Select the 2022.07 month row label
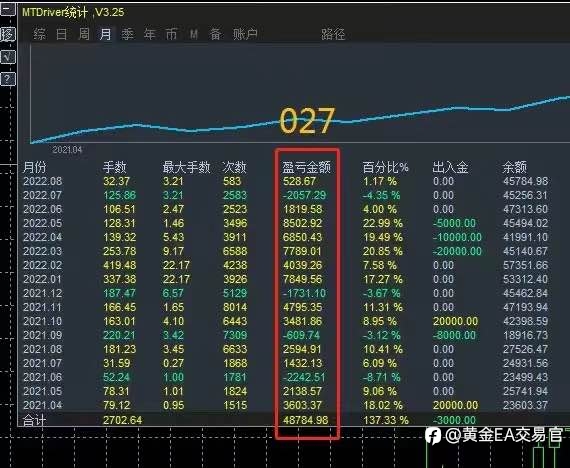 coord(43,195)
